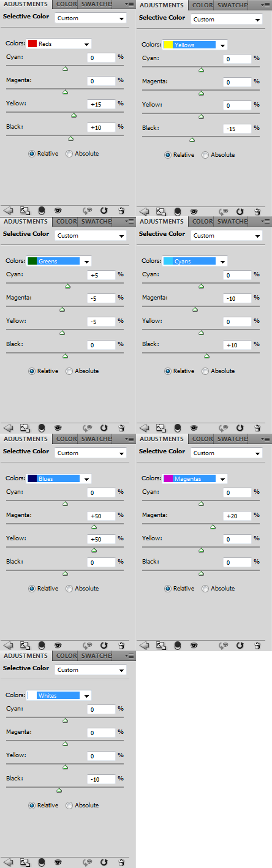Reset adjustment defaults icon in Yellows panel
The image size is (272, 868).
(240, 211)
